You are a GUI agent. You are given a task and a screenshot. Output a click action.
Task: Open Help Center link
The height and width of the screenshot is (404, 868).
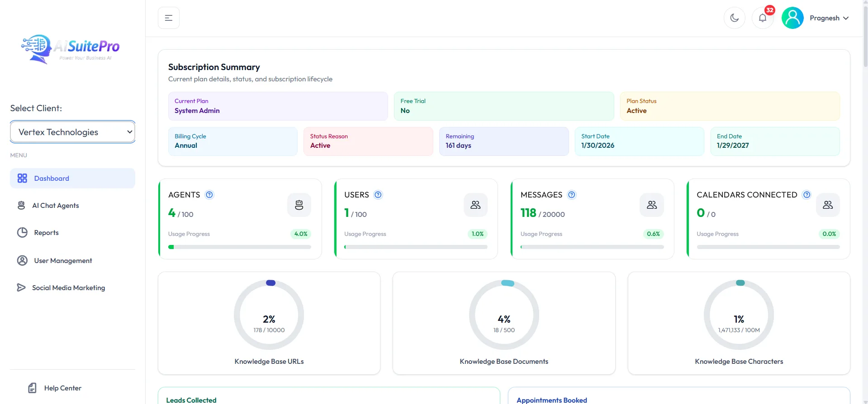(55, 388)
